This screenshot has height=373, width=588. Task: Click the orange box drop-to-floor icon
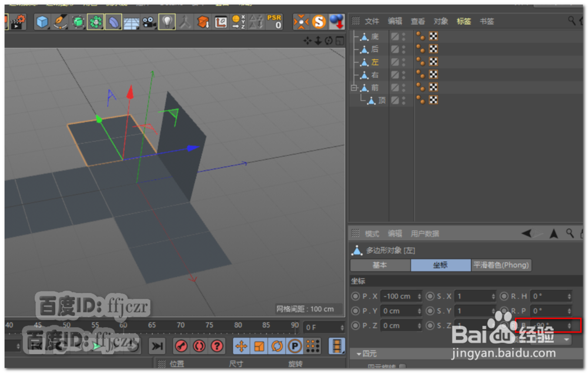point(203,22)
